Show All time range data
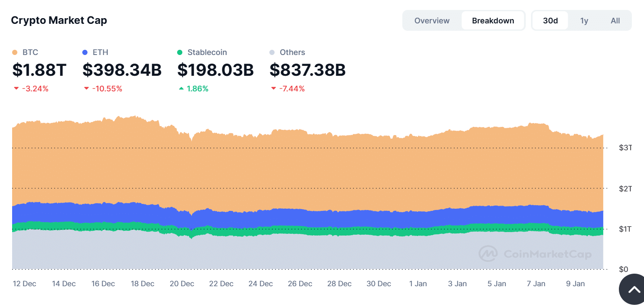 tap(615, 21)
